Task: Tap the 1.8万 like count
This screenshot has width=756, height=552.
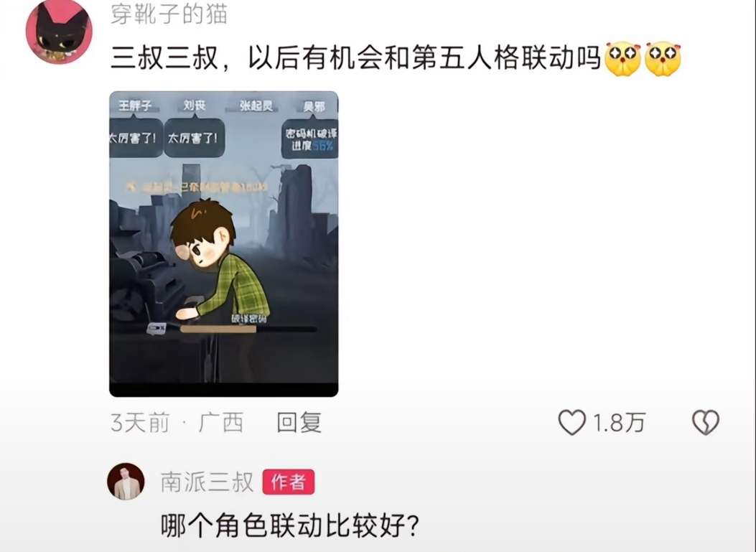Action: pyautogui.click(x=619, y=423)
